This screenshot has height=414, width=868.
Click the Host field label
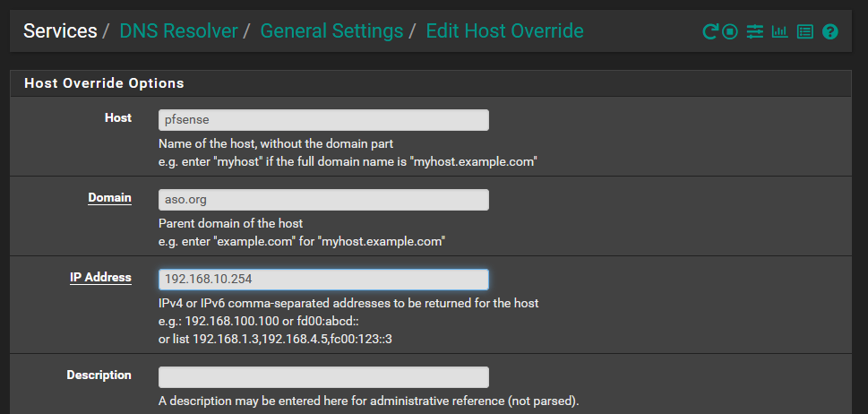click(117, 118)
